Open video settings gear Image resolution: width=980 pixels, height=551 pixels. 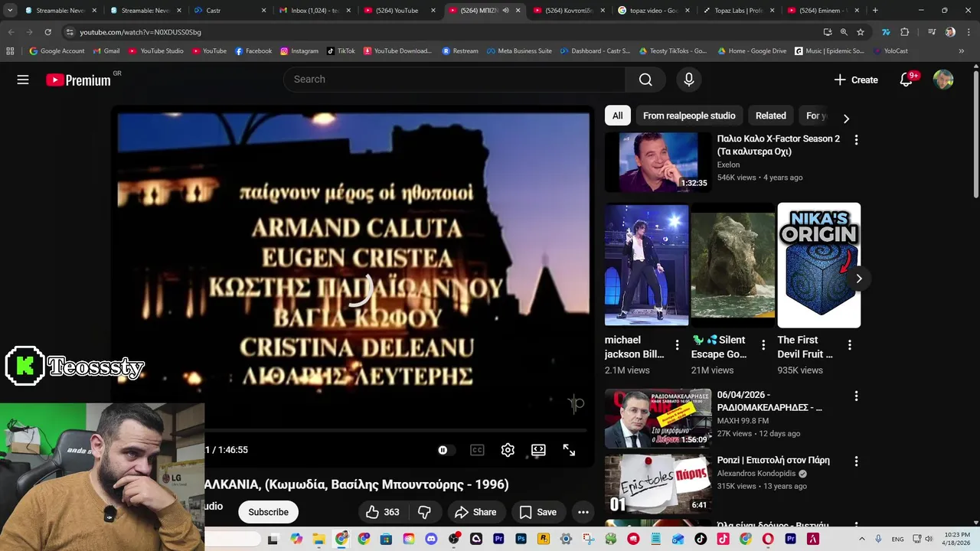pyautogui.click(x=508, y=450)
